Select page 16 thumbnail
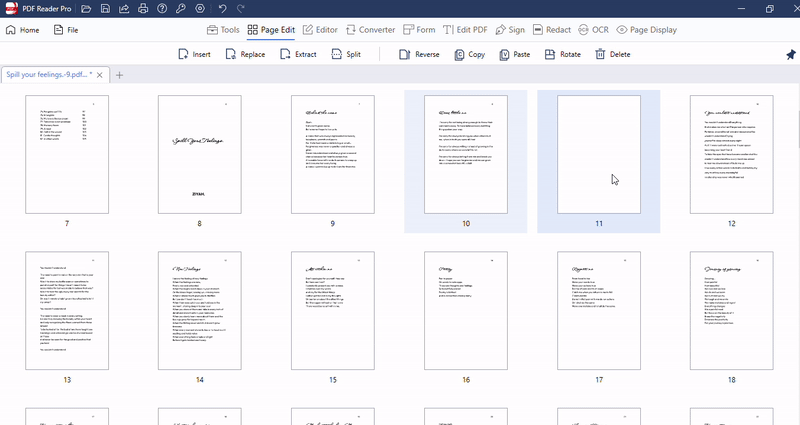Screen dimensions: 800x425 pyautogui.click(x=466, y=310)
